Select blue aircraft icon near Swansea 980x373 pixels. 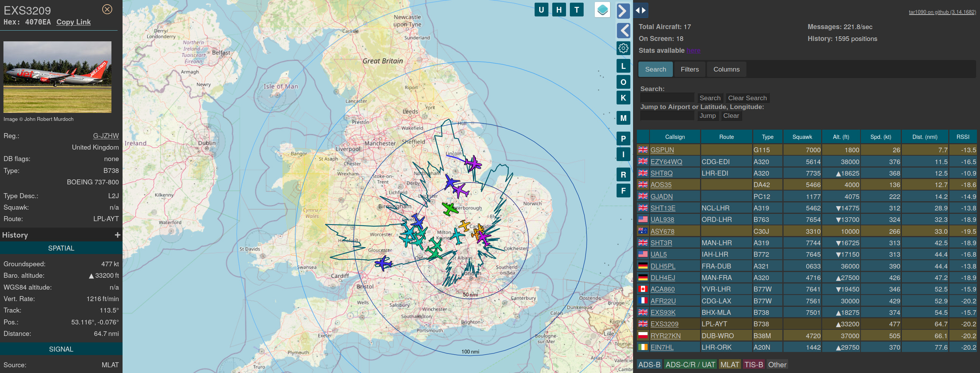coord(383,263)
